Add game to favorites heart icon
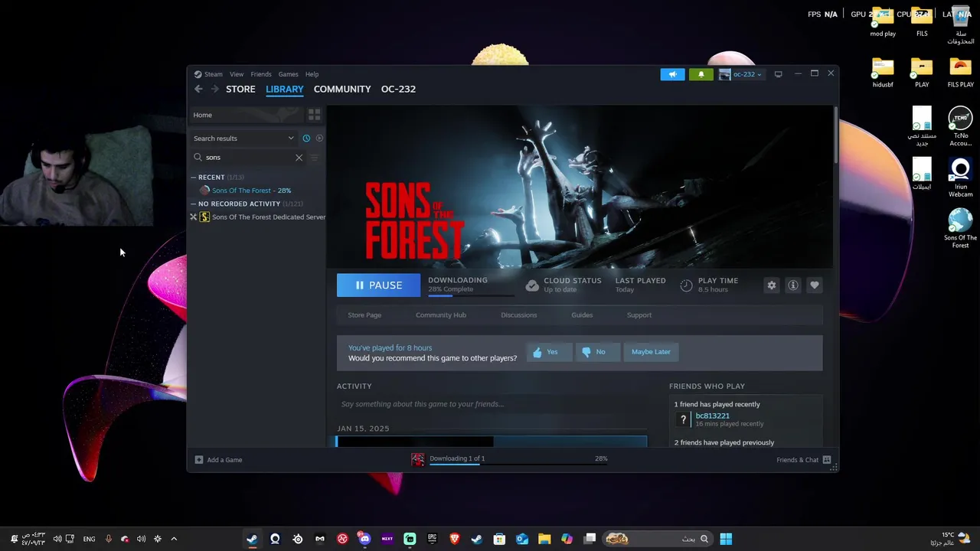The height and width of the screenshot is (551, 980). click(x=815, y=285)
